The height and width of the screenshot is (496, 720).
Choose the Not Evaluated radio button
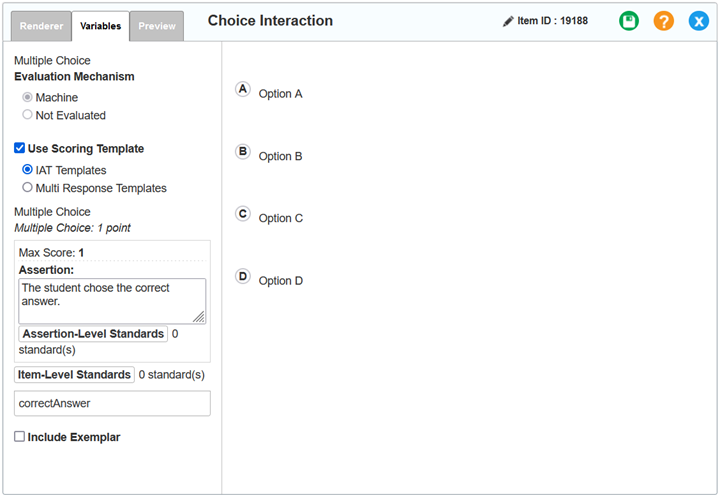(28, 115)
